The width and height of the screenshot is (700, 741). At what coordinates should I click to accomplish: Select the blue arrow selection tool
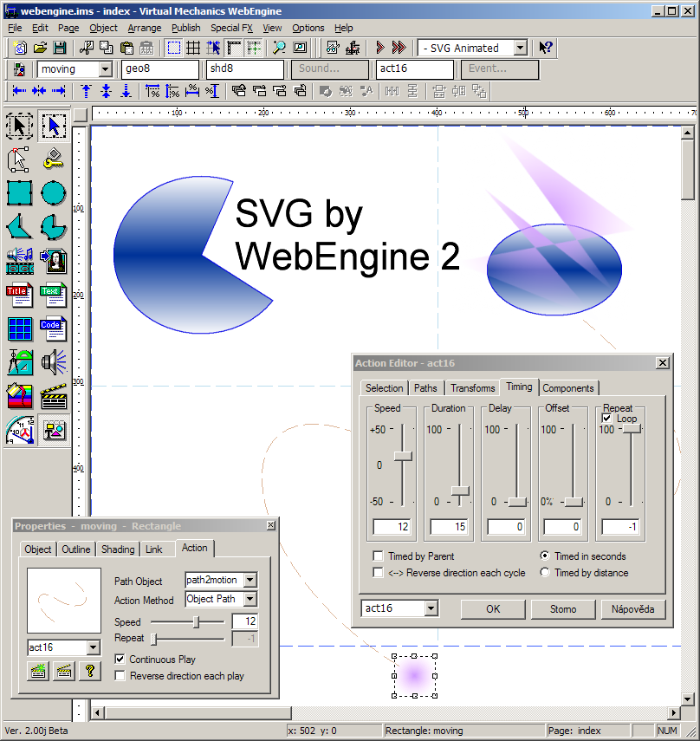coord(54,126)
